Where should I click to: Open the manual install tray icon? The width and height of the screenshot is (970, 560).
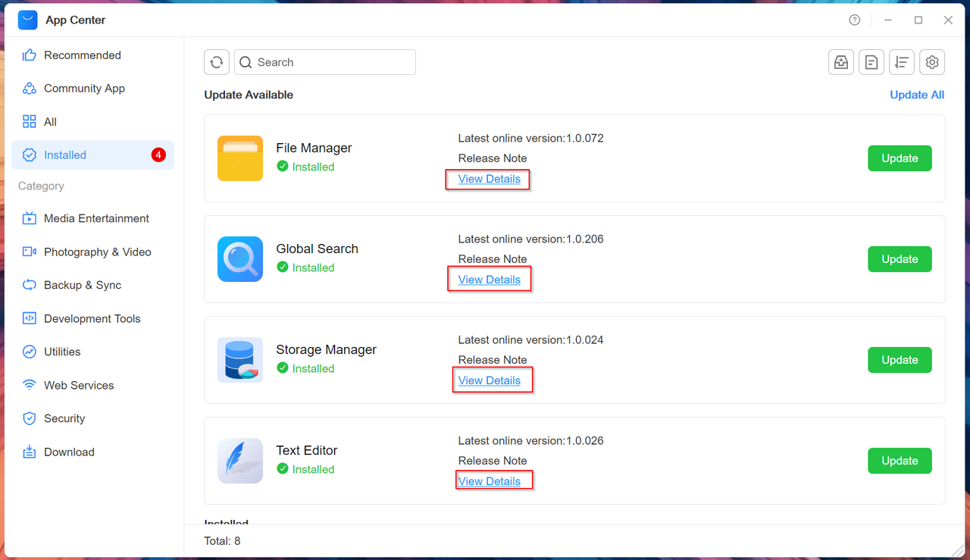(x=841, y=62)
